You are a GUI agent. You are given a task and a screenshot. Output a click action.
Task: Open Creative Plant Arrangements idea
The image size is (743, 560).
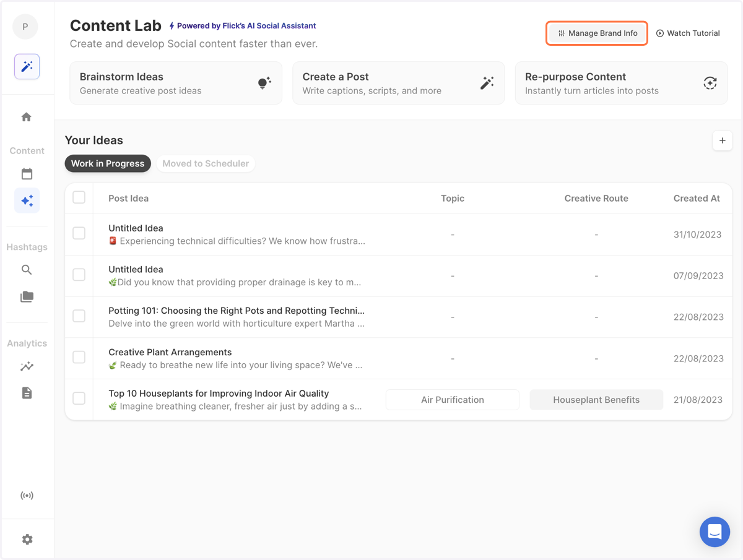tap(170, 352)
